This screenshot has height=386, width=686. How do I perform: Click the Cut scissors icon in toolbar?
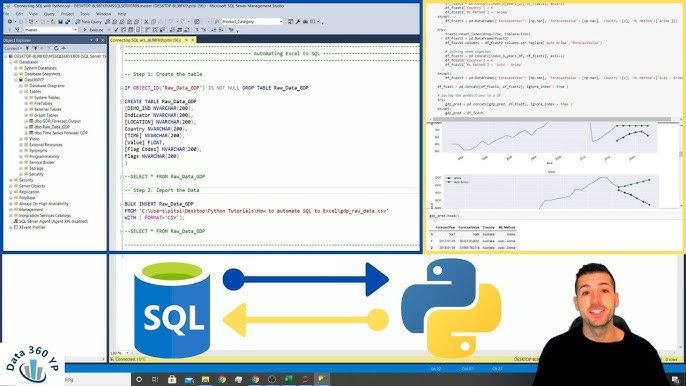[x=146, y=21]
